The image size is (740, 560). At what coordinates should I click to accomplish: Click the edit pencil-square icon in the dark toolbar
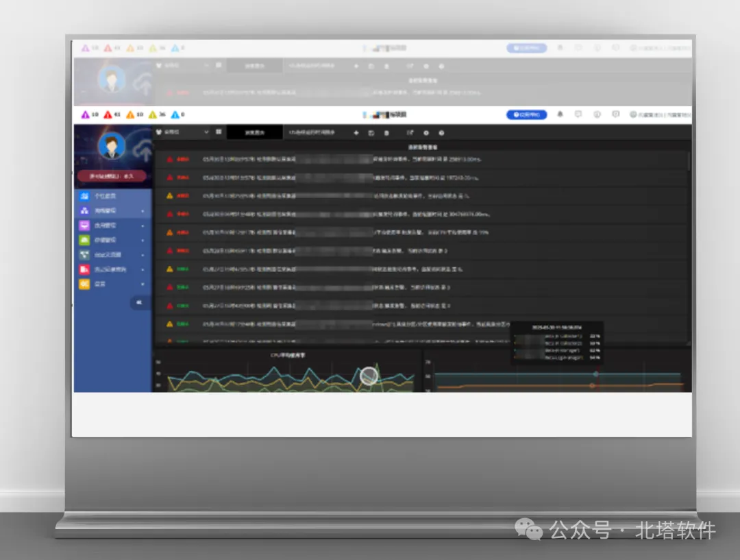(x=410, y=133)
